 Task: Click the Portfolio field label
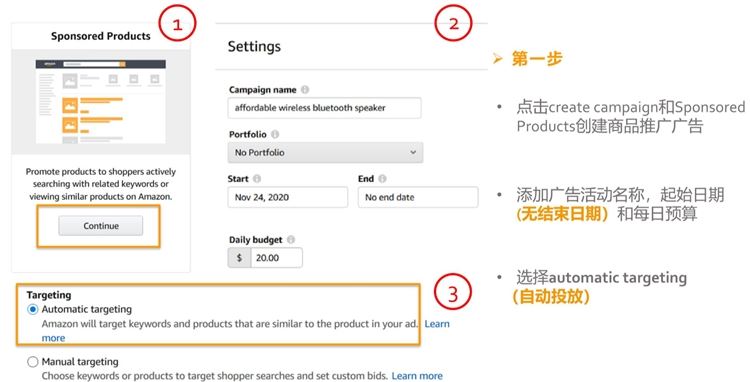[247, 134]
